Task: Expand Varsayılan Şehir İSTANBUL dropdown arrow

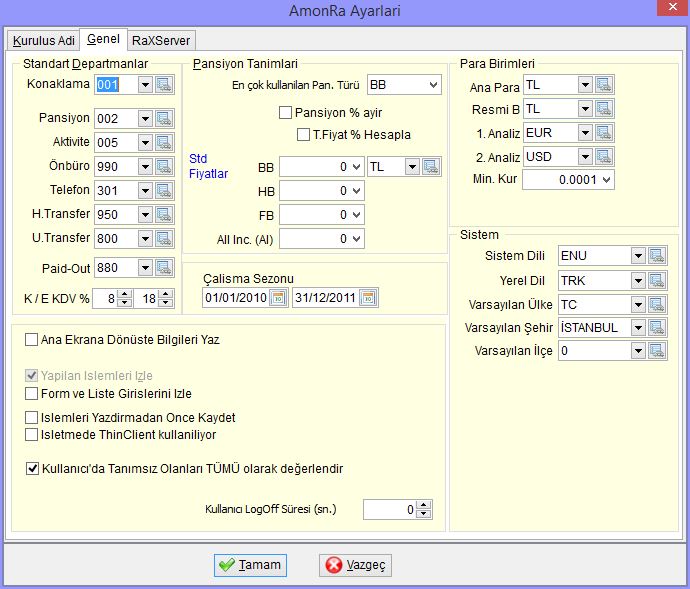Action: [639, 327]
